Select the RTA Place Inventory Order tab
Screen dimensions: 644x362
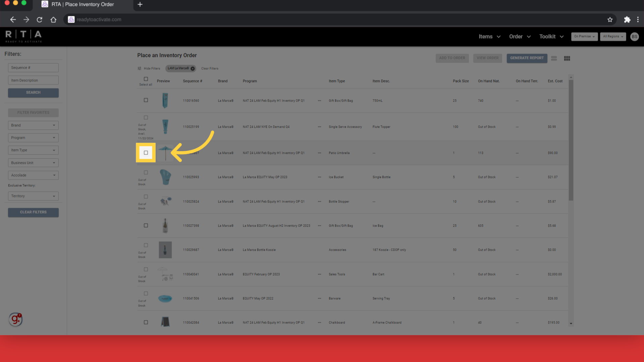point(83,5)
